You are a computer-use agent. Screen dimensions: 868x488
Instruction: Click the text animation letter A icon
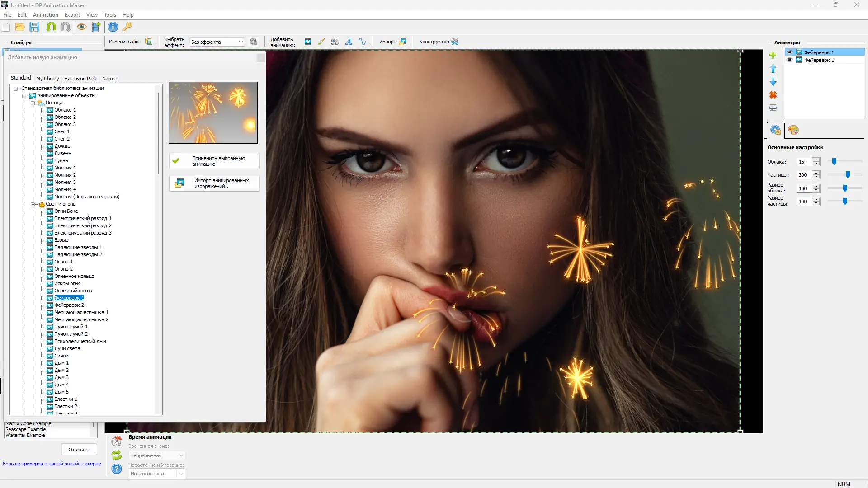point(349,42)
